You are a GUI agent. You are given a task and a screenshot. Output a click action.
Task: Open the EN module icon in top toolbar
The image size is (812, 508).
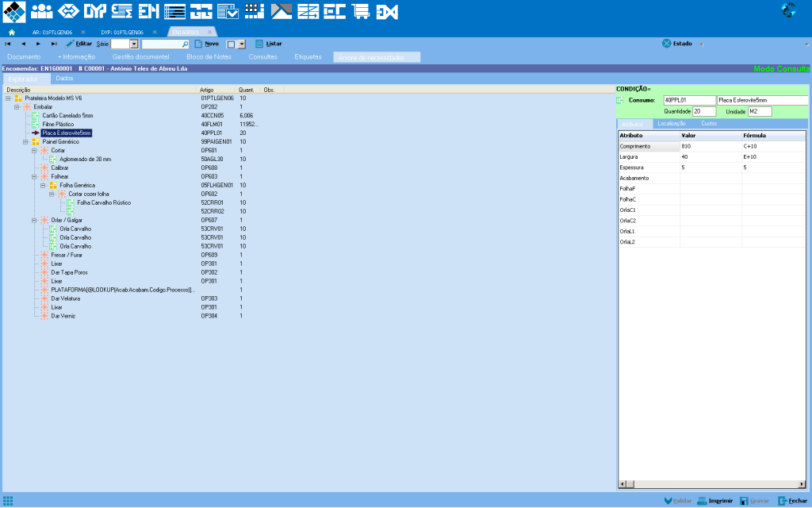pyautogui.click(x=148, y=11)
